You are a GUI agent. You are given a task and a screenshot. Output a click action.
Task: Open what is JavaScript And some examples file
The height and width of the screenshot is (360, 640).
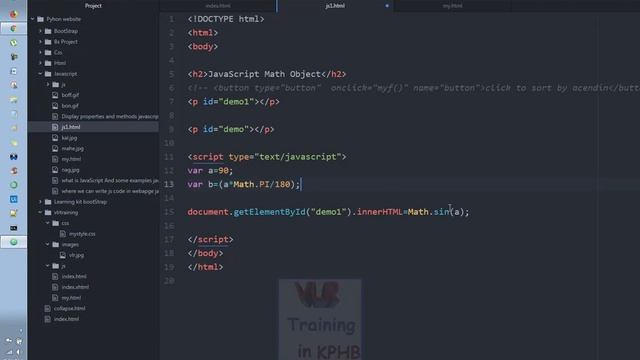tap(110, 180)
